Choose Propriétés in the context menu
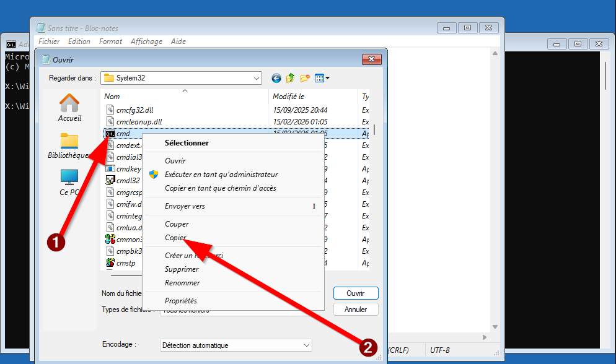The image size is (616, 364). 181,301
